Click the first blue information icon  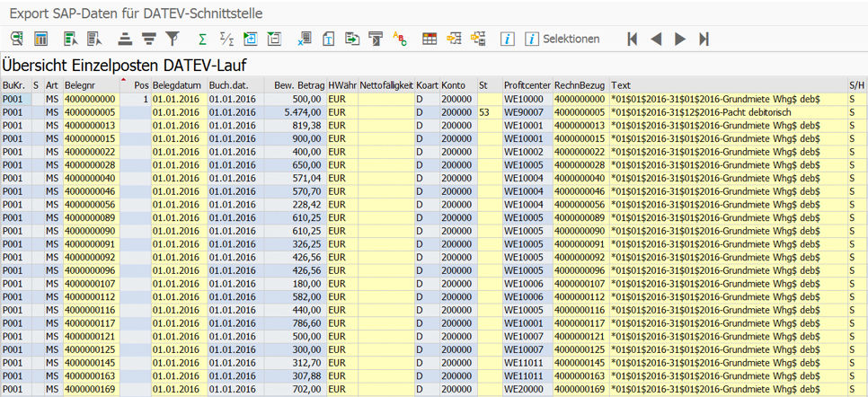507,39
